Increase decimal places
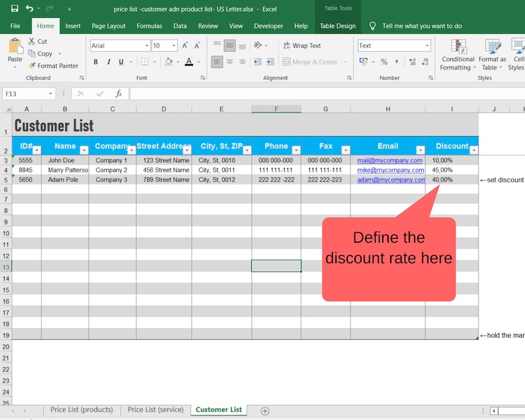525x420 pixels. point(413,62)
